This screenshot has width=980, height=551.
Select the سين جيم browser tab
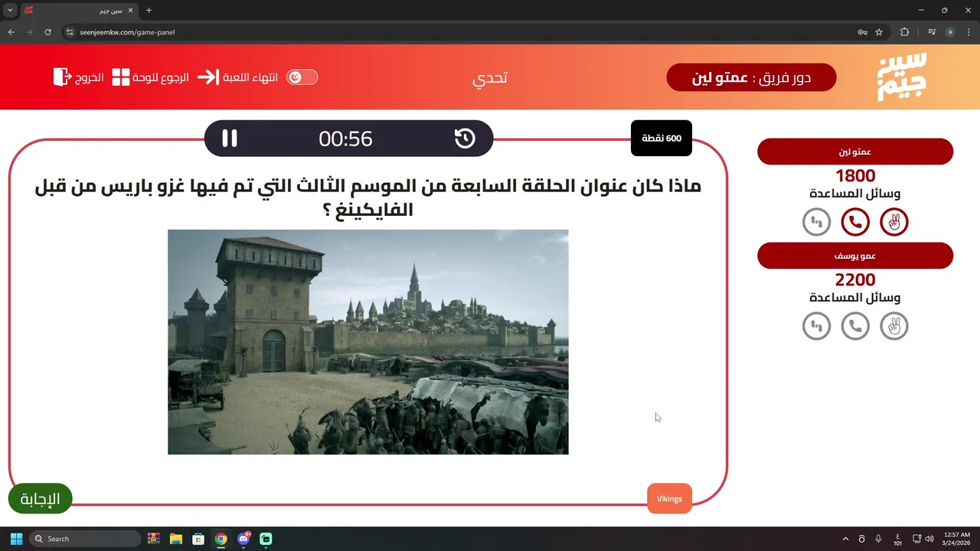coord(78,11)
